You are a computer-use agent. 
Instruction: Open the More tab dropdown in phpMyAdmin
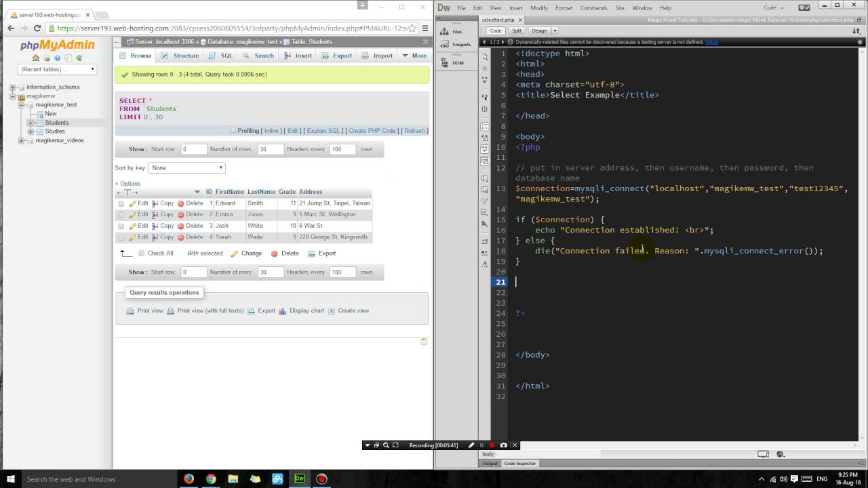[414, 56]
